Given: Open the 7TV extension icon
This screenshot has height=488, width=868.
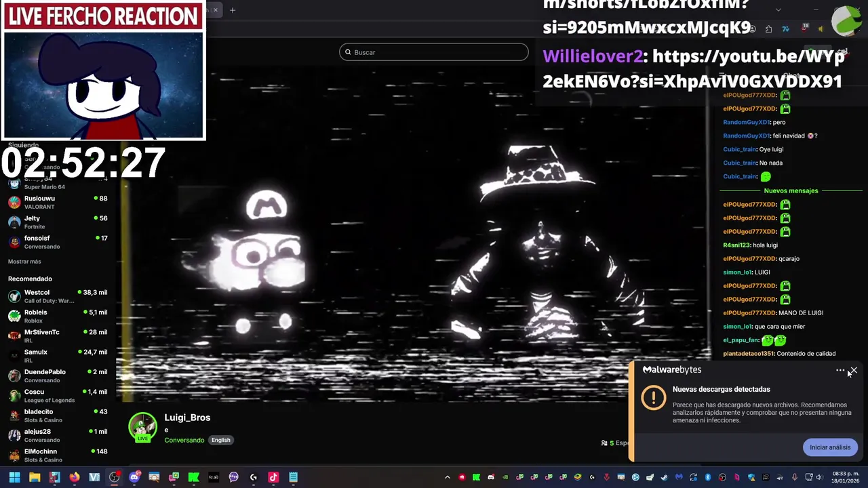Looking at the screenshot, I should (x=785, y=29).
